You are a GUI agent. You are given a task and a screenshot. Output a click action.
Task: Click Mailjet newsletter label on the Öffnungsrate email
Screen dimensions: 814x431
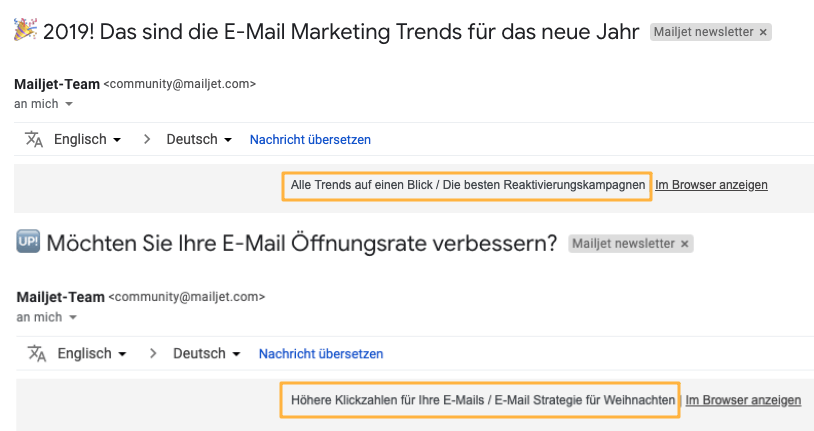[623, 244]
